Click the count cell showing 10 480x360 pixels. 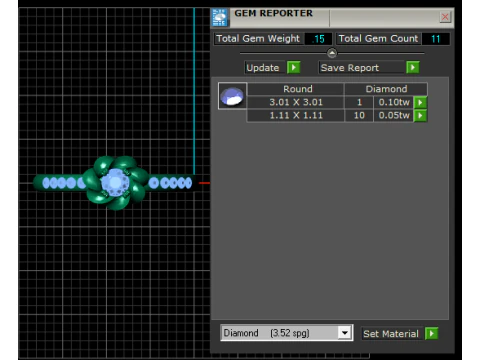tap(359, 115)
